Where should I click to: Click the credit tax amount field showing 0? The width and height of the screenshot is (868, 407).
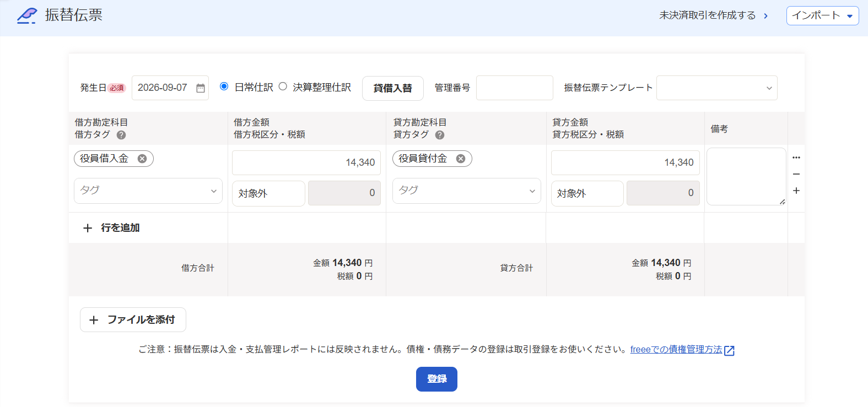click(x=663, y=193)
